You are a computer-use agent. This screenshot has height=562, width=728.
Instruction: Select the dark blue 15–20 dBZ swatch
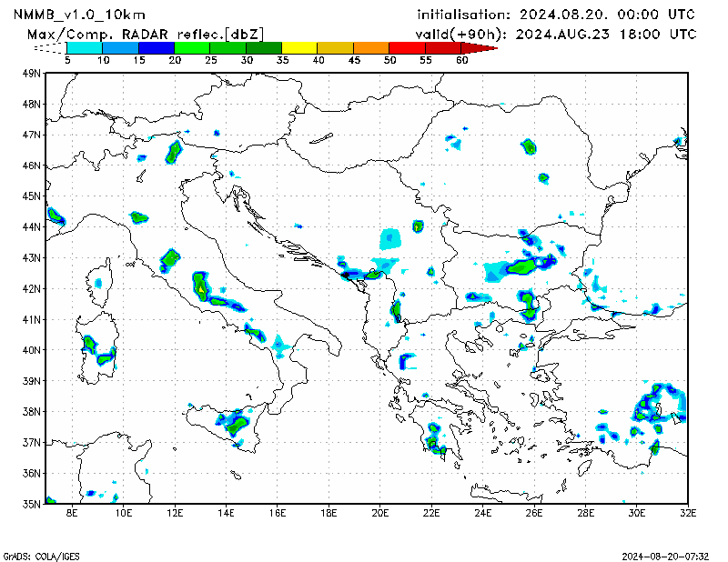pyautogui.click(x=156, y=47)
